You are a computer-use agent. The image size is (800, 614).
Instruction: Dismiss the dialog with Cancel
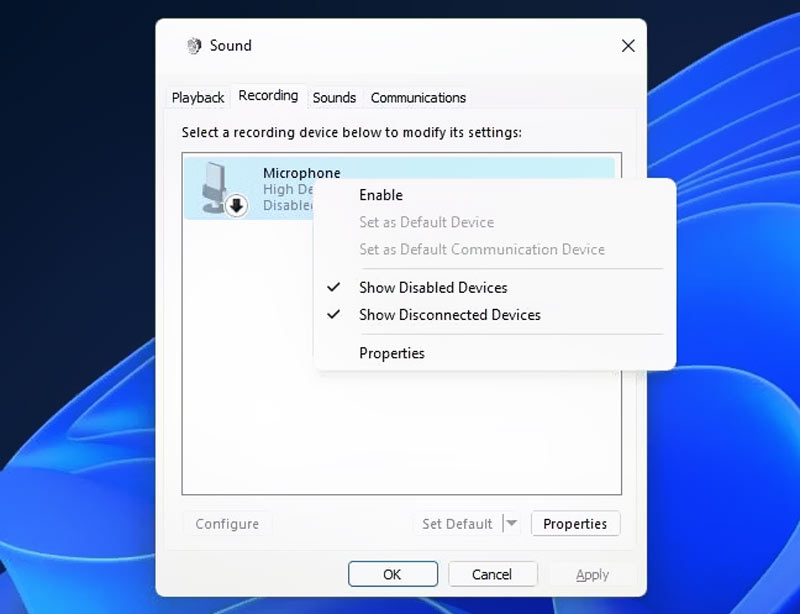492,575
